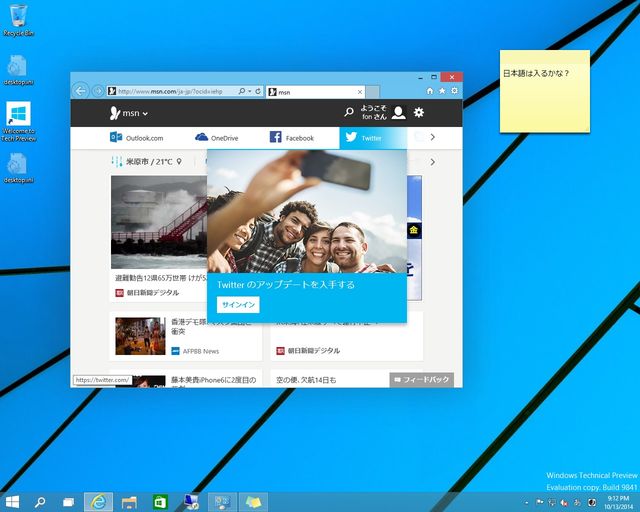Open the Twitter selfie promo image

(x=307, y=211)
